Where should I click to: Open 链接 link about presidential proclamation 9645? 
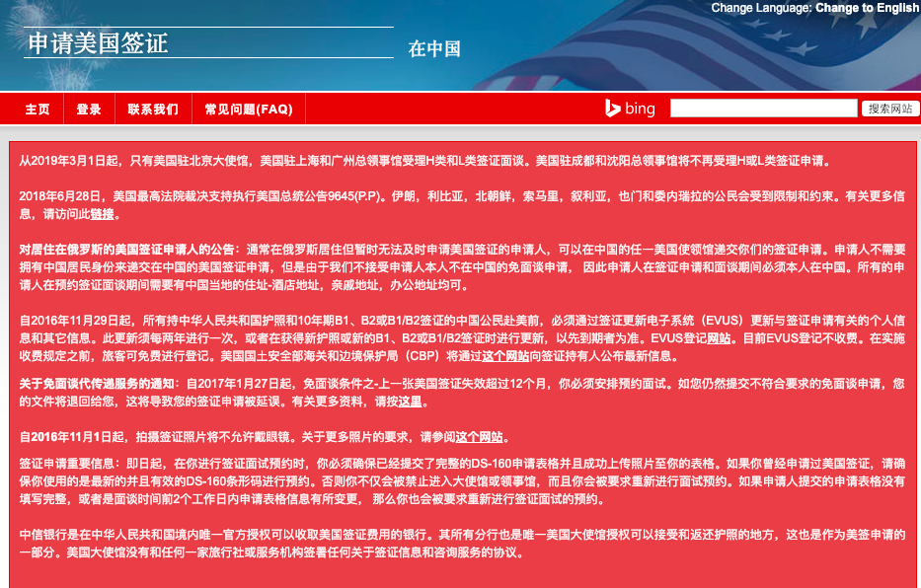(104, 213)
